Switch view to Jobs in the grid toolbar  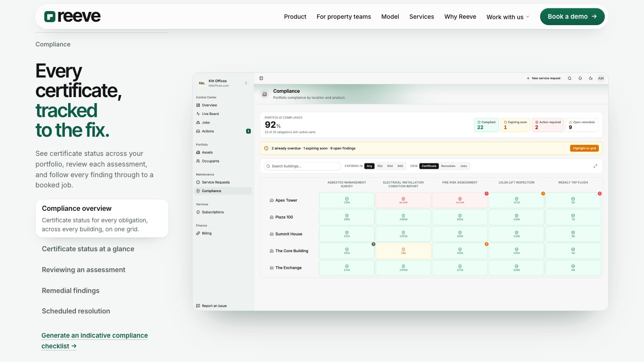click(463, 166)
